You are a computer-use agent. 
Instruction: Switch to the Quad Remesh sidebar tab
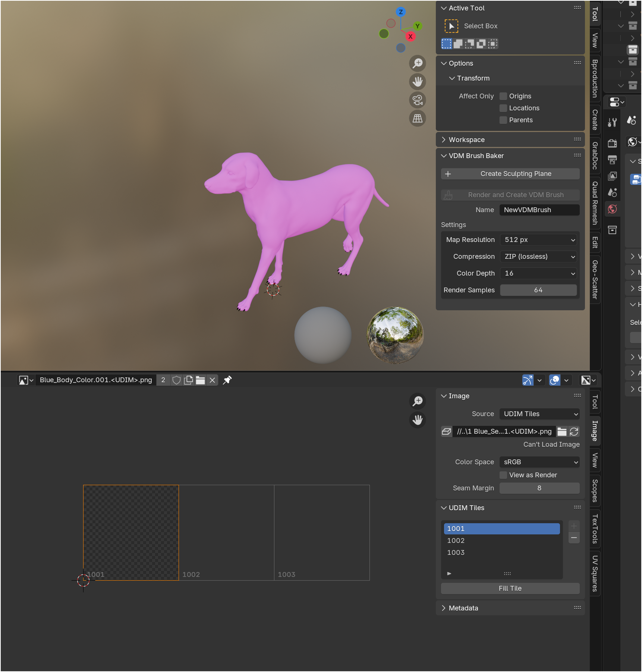point(595,203)
